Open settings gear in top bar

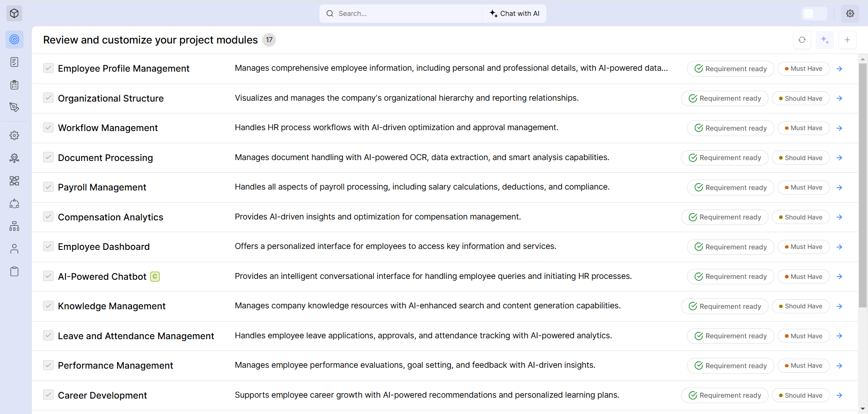(850, 14)
